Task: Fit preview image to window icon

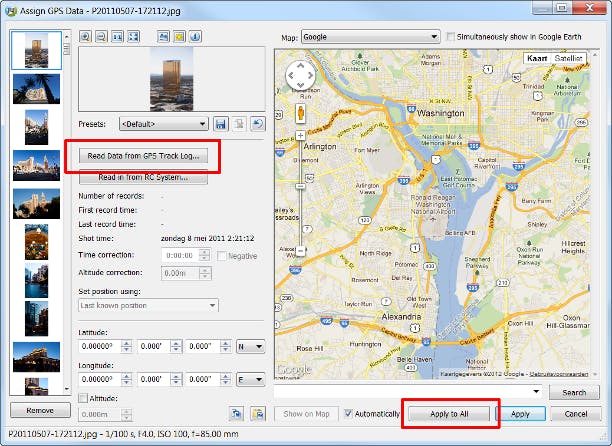Action: coord(133,37)
